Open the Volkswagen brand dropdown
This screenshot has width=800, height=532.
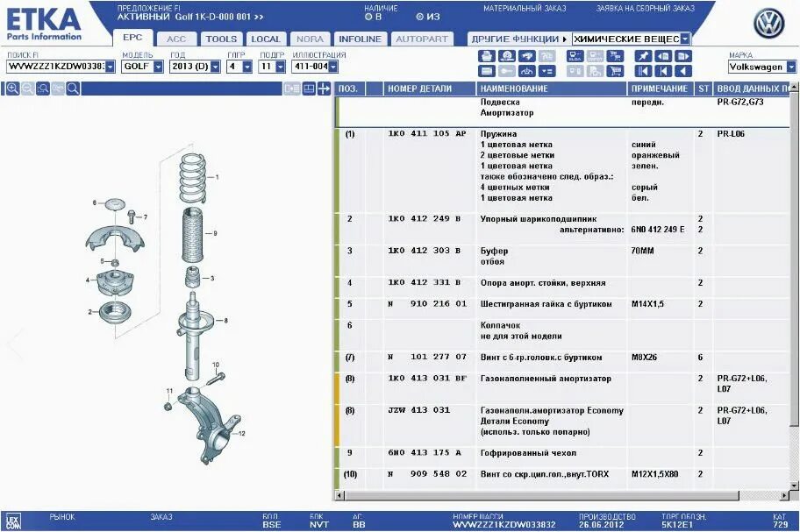coord(791,67)
